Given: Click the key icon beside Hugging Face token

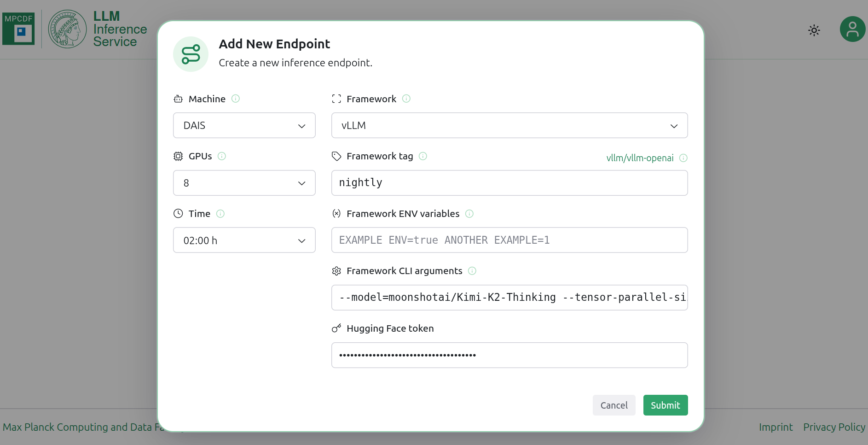Looking at the screenshot, I should click(x=336, y=328).
